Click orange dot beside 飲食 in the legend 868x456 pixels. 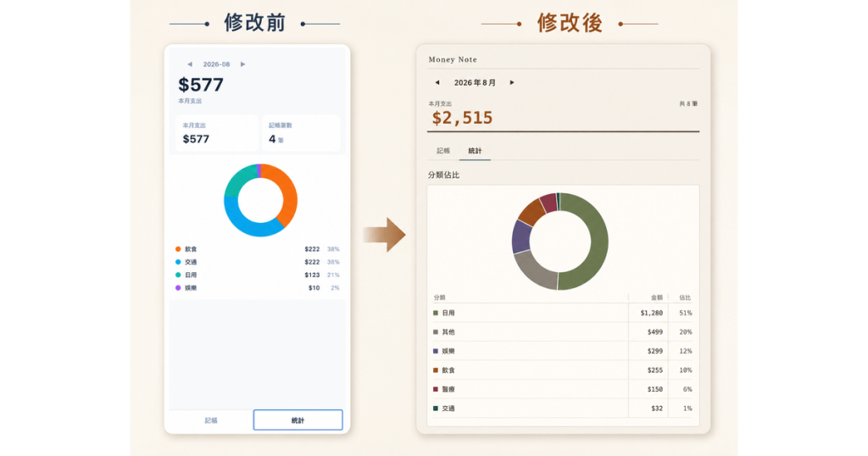(x=178, y=249)
